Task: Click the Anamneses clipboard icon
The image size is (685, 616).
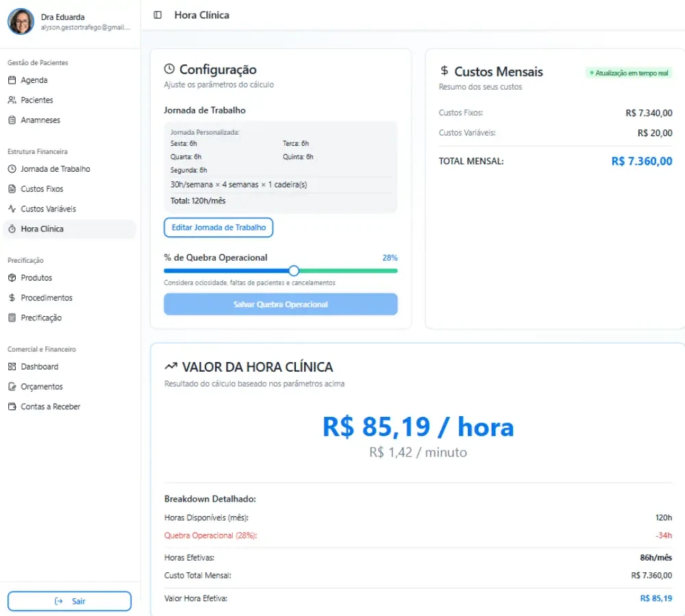Action: pyautogui.click(x=12, y=120)
